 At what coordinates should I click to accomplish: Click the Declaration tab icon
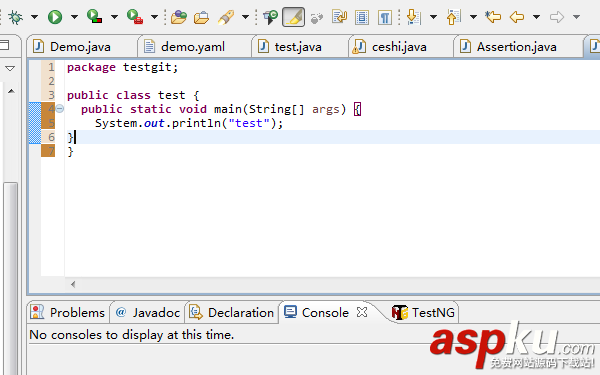196,312
